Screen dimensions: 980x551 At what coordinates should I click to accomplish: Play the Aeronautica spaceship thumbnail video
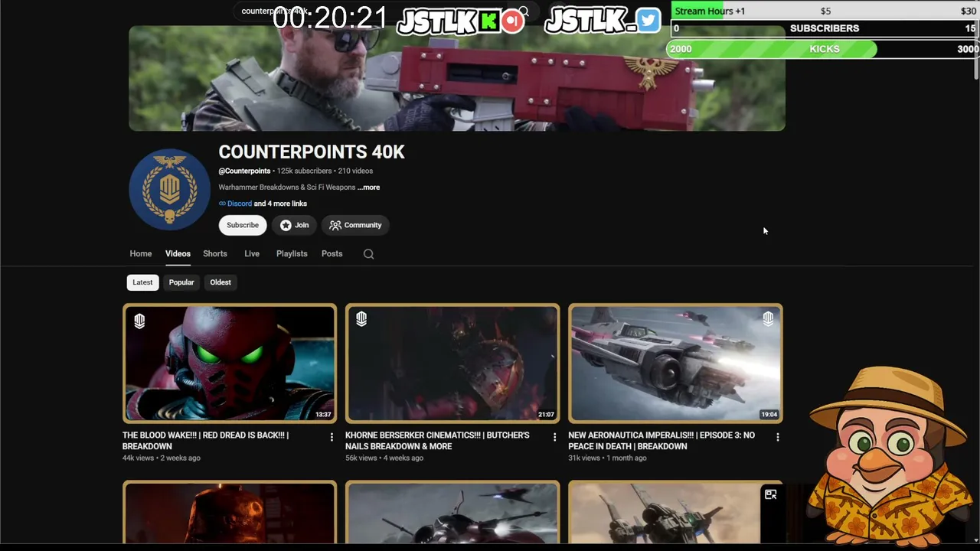tap(675, 364)
